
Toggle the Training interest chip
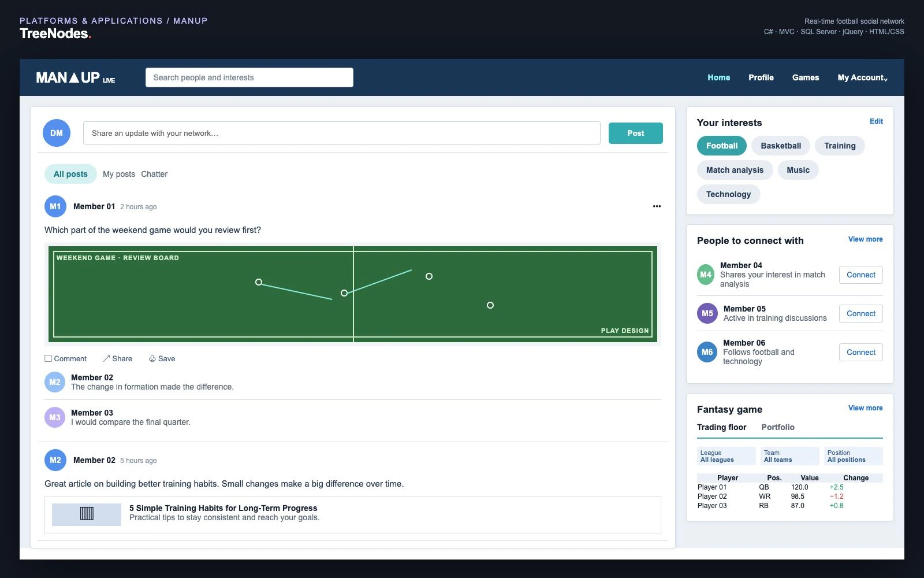click(x=840, y=146)
